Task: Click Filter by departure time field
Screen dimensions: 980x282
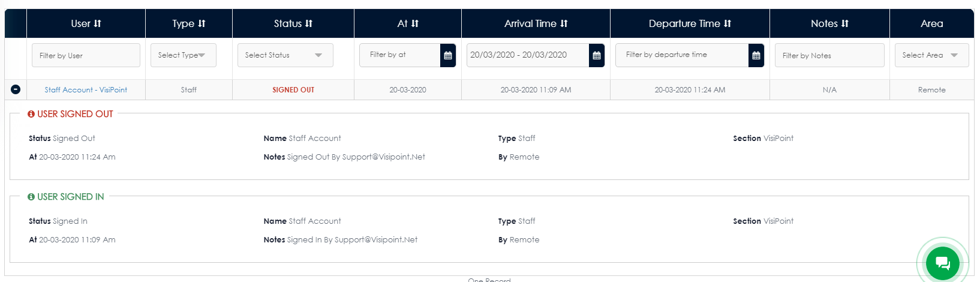Action: (681, 55)
